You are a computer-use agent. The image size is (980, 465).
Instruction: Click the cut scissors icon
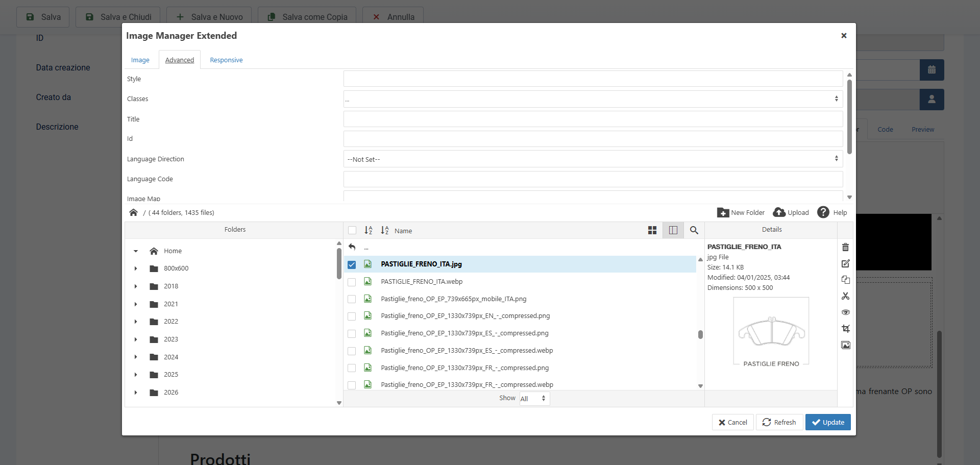click(845, 296)
